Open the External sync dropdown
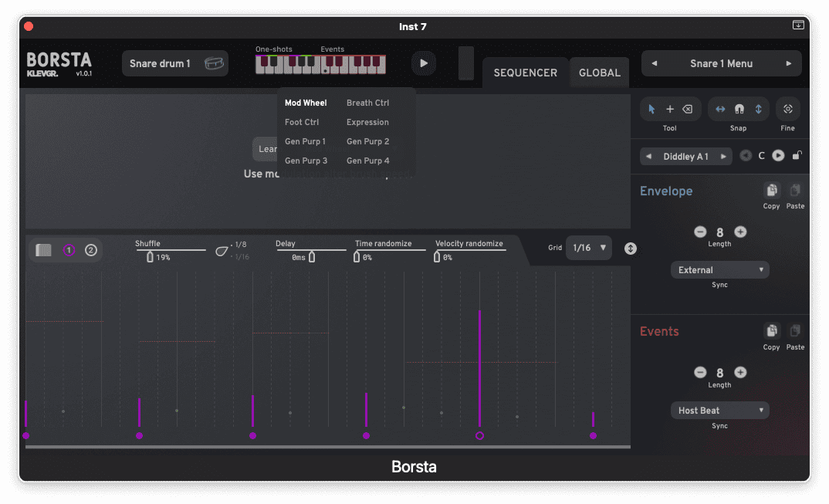 (719, 269)
